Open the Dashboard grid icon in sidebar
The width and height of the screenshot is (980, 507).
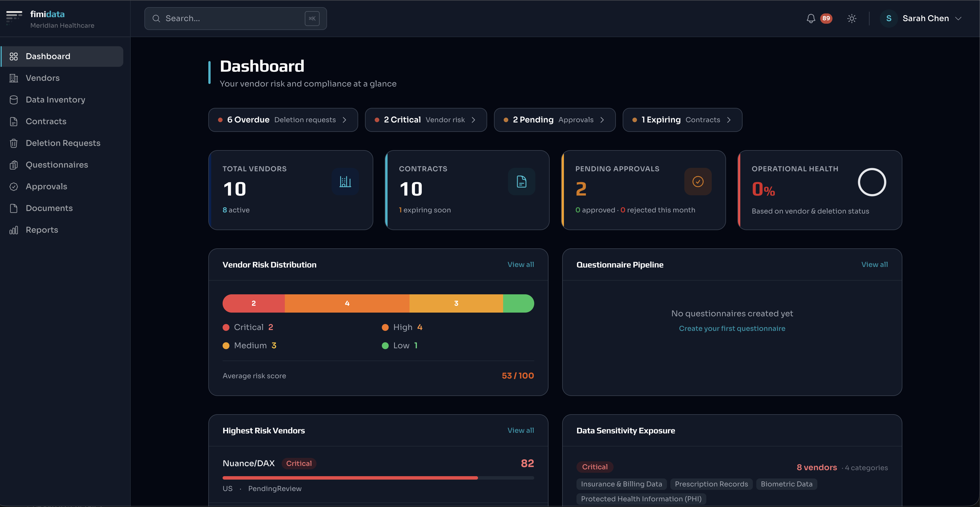click(x=14, y=56)
